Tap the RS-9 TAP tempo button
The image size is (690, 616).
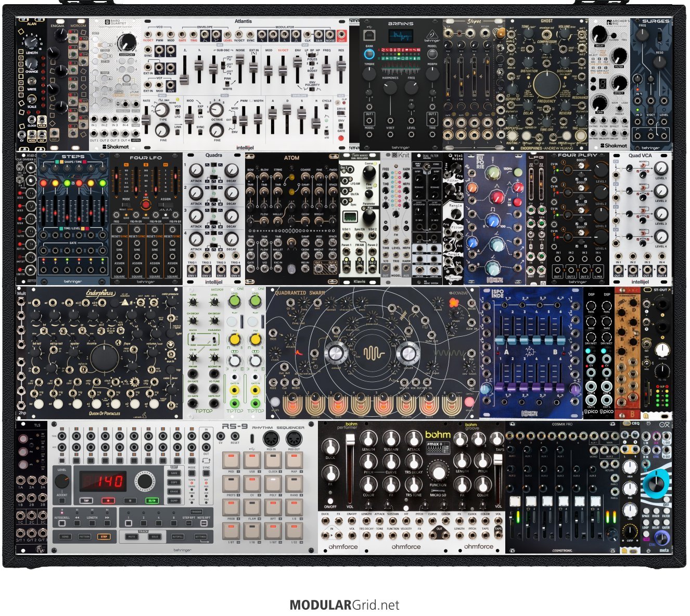86,500
